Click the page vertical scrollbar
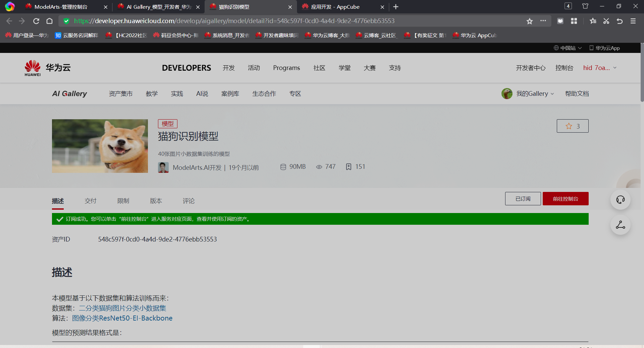The image size is (644, 348). pos(642,72)
